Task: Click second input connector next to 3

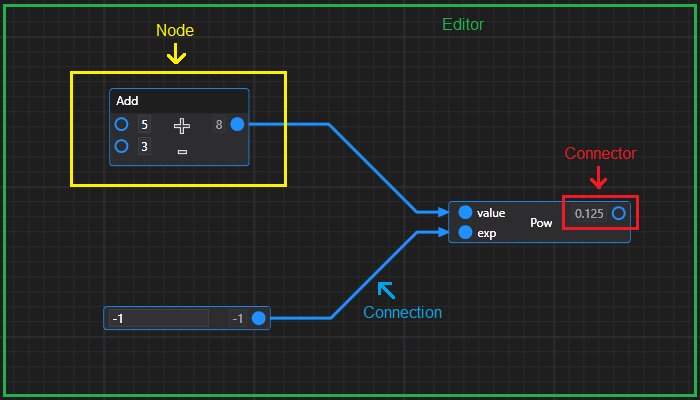Action: [x=121, y=146]
